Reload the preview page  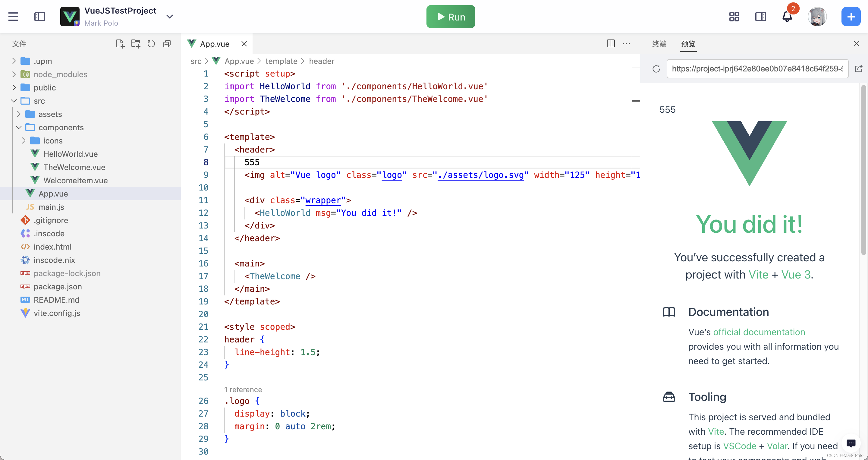[656, 69]
